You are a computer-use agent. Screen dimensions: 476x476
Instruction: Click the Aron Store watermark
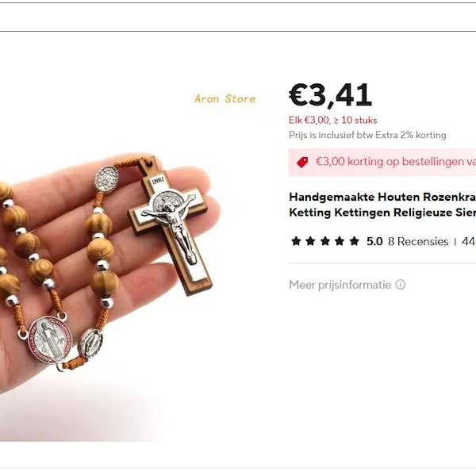(x=225, y=99)
